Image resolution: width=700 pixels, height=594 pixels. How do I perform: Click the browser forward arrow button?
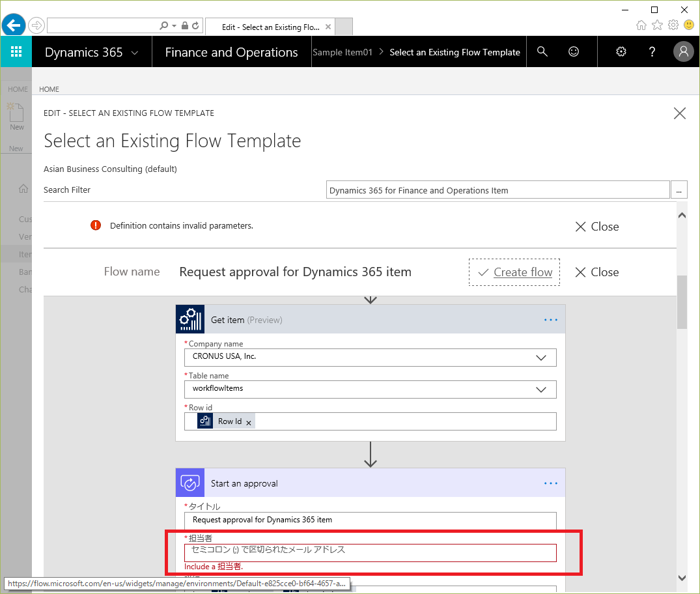(x=36, y=25)
